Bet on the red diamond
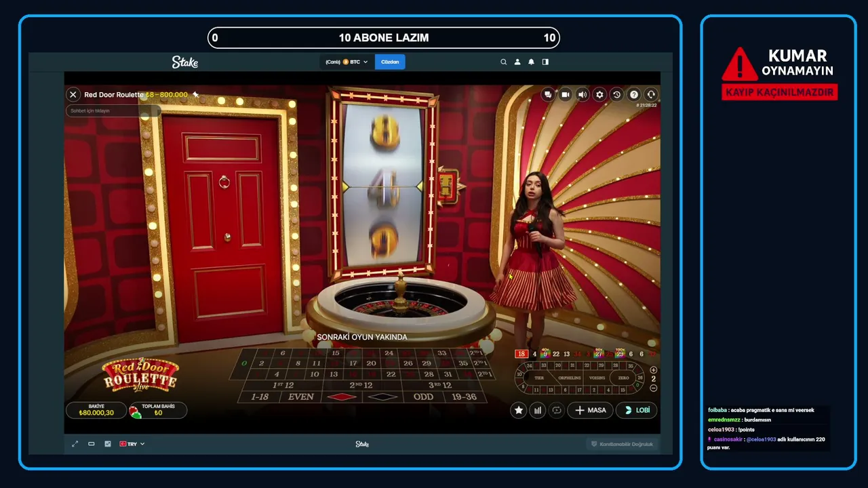Image resolution: width=868 pixels, height=488 pixels. click(342, 396)
